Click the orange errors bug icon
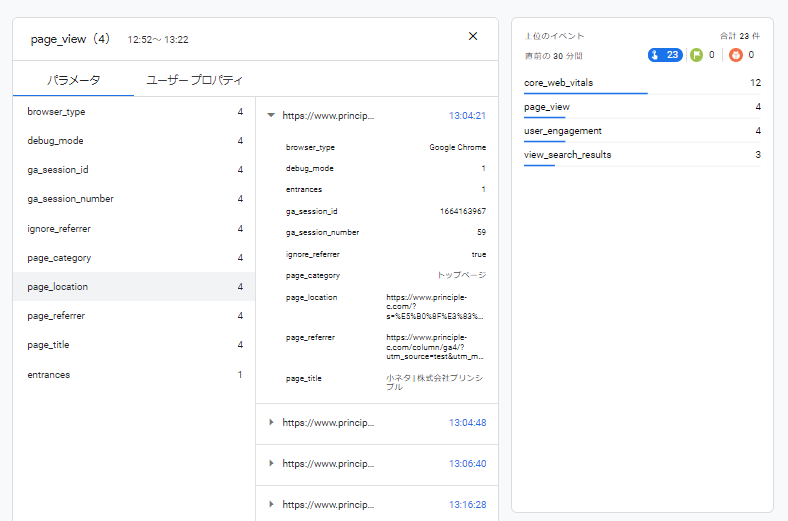Viewport: 788px width, 521px height. (x=736, y=55)
